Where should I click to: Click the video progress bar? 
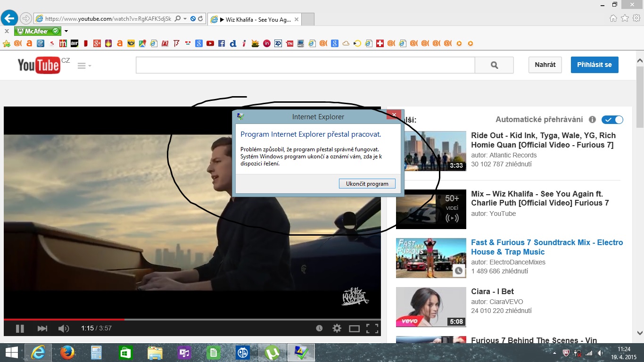pyautogui.click(x=189, y=320)
